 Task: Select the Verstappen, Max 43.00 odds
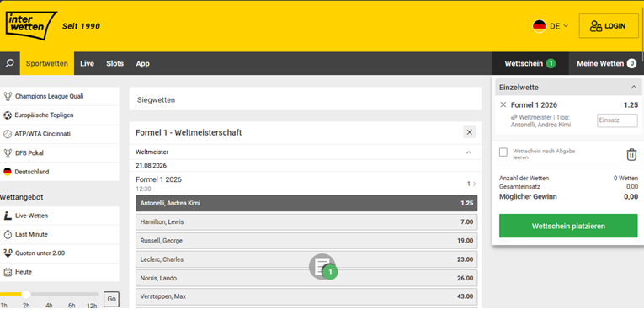(x=306, y=296)
